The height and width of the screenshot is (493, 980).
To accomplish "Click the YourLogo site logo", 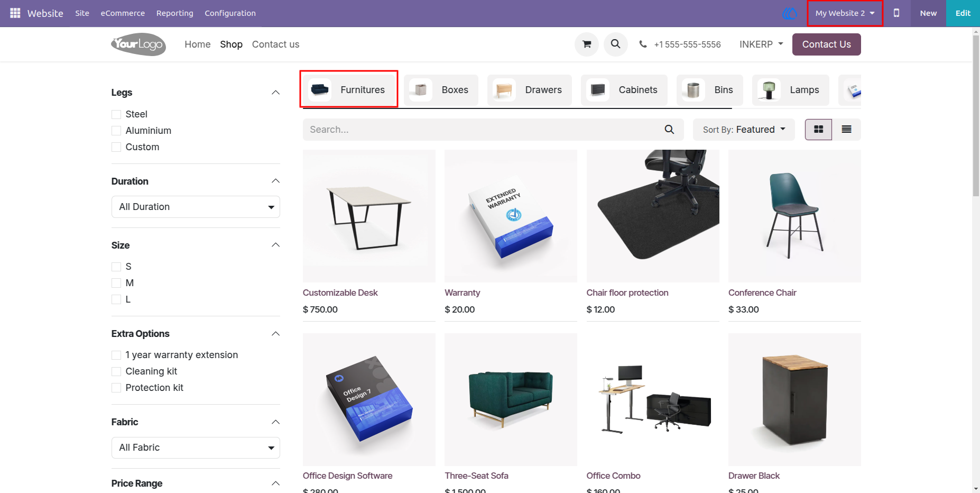I will (x=138, y=44).
